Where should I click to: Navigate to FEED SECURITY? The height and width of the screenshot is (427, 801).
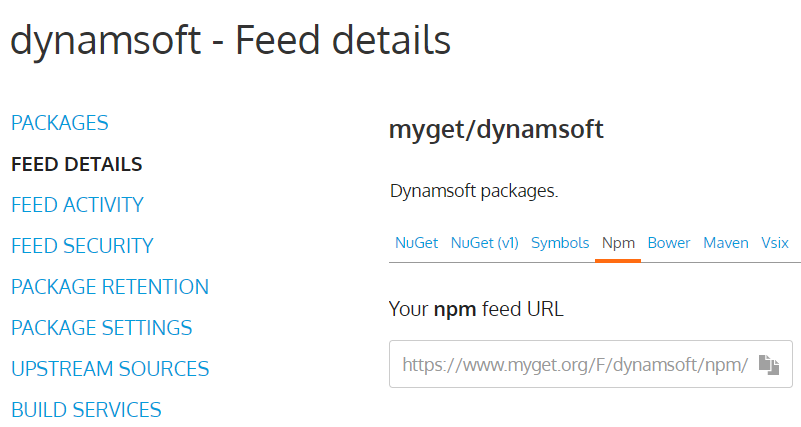82,246
